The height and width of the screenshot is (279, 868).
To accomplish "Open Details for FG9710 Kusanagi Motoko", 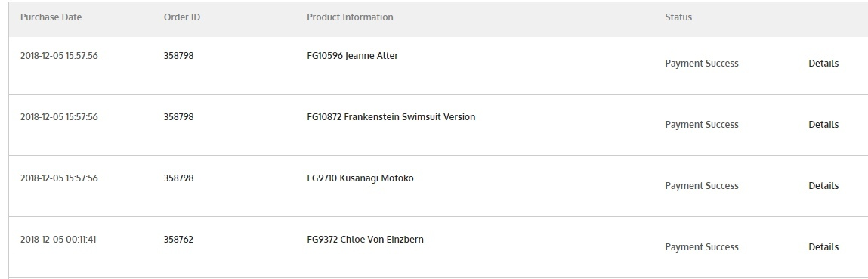I will coord(823,186).
